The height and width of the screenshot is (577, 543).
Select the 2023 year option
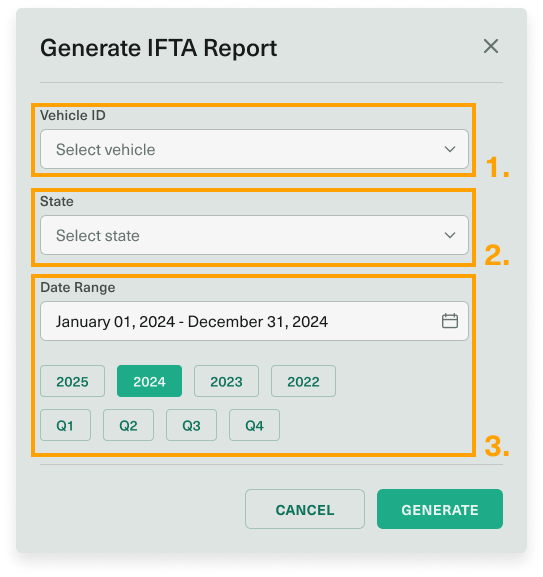[x=226, y=381]
